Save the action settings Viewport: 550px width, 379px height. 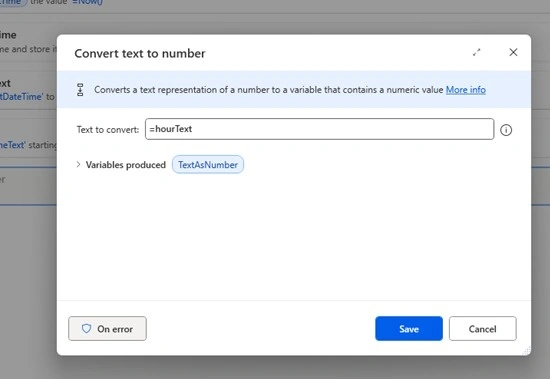pyautogui.click(x=409, y=328)
